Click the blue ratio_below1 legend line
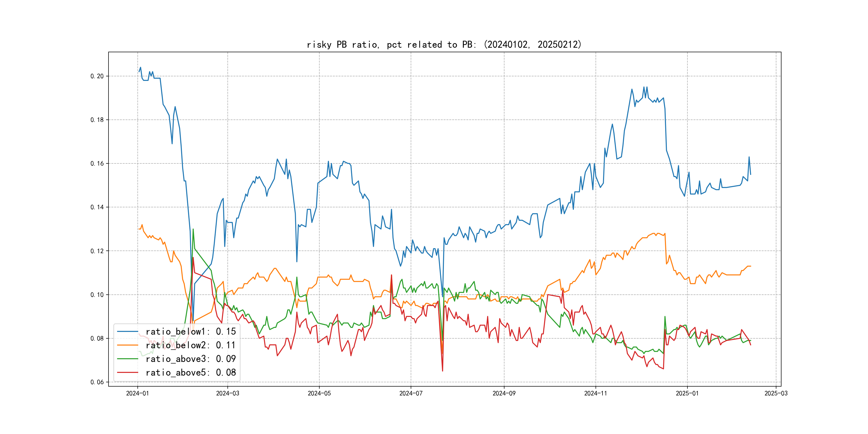This screenshot has width=868, height=434. pos(127,332)
